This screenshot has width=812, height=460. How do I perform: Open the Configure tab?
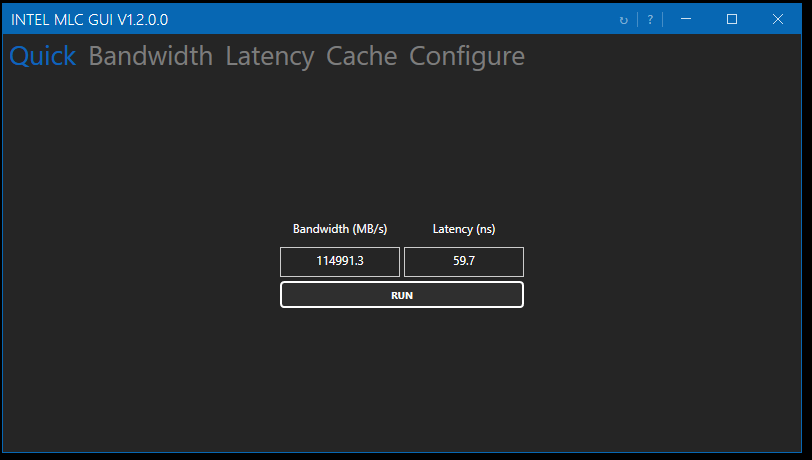coord(467,56)
